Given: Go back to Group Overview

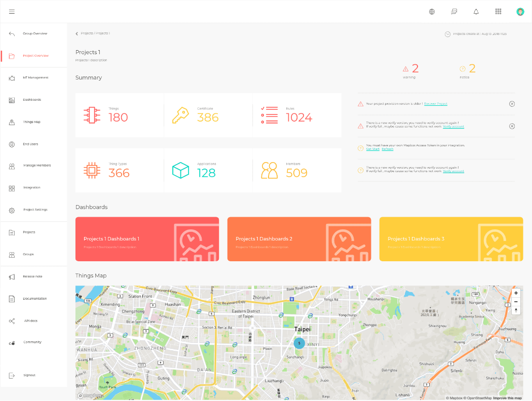Looking at the screenshot, I should click(x=34, y=33).
